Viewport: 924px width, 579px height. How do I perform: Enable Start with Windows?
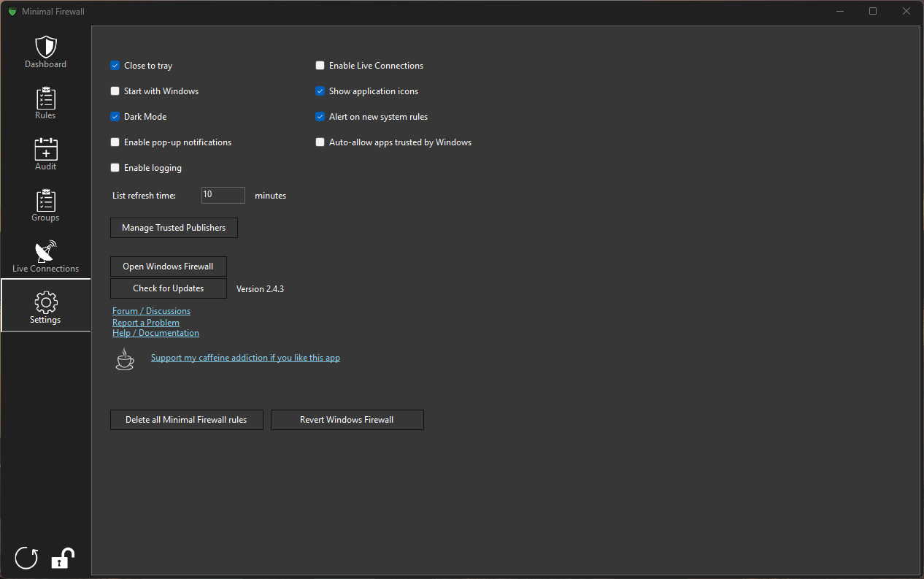coord(115,91)
